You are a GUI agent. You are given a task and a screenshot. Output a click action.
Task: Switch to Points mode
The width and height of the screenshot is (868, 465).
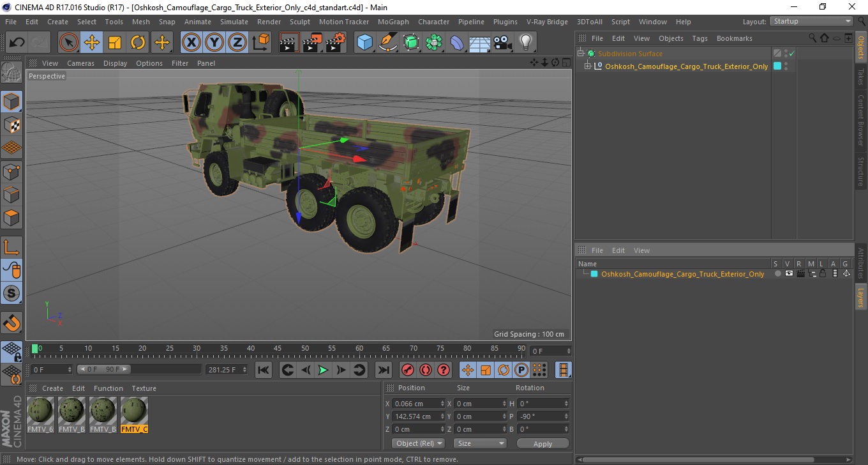[11, 171]
